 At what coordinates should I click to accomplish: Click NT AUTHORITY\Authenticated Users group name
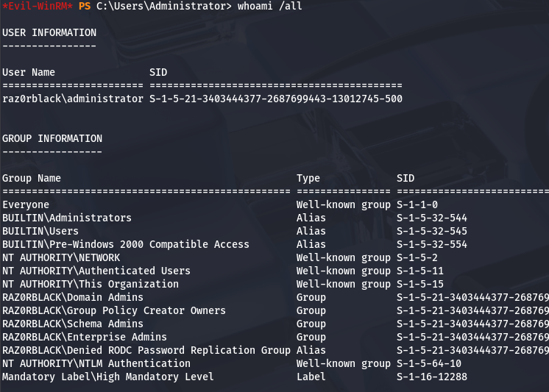[x=96, y=271]
